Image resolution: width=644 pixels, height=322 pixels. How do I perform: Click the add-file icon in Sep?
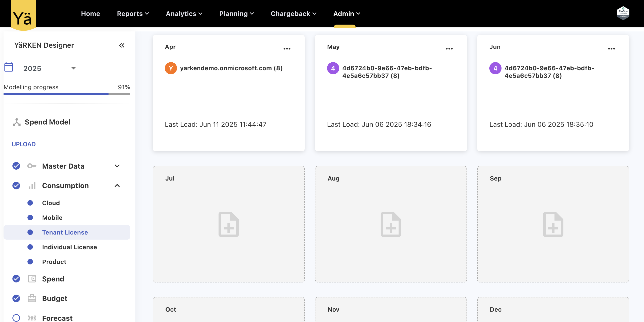point(553,224)
